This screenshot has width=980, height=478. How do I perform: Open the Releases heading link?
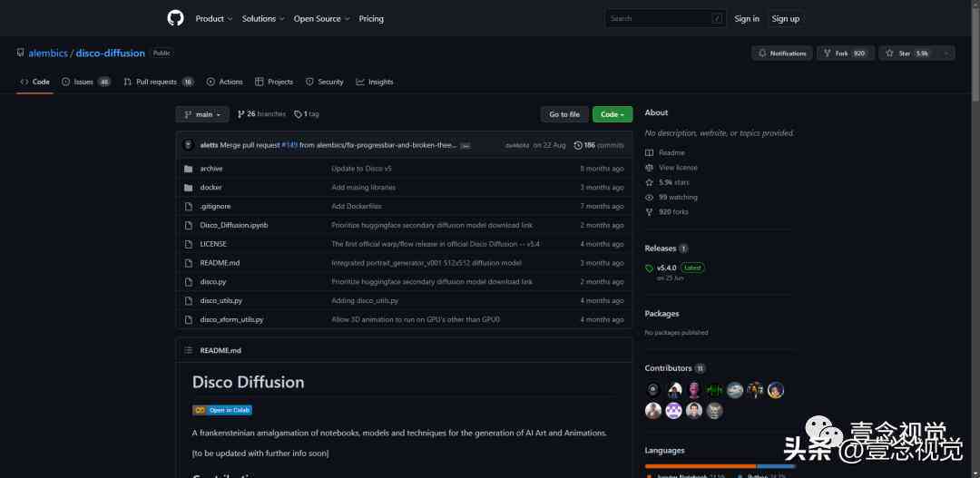(666, 248)
